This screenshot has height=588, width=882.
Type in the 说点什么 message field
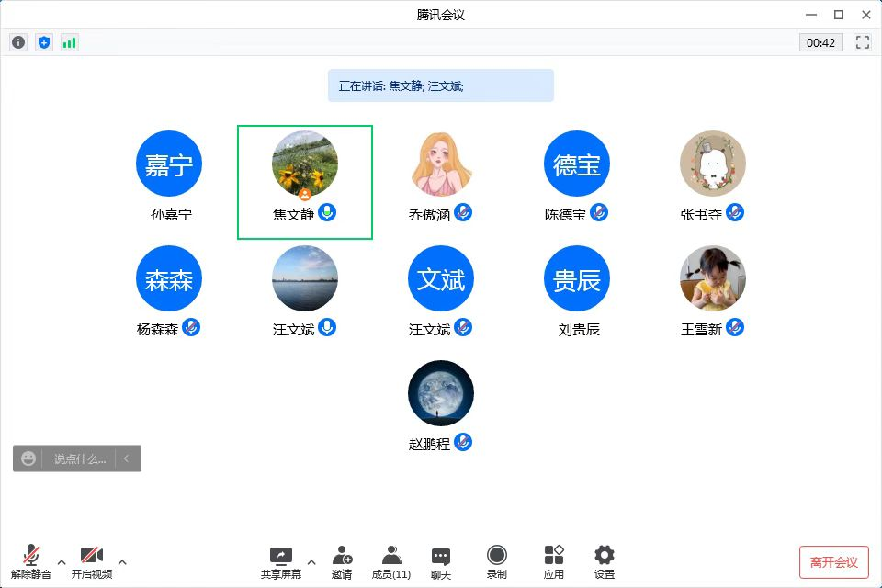coord(79,458)
